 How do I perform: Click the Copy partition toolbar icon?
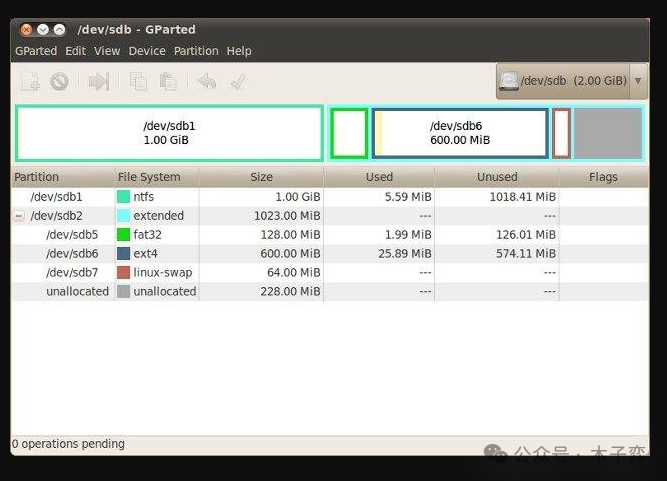[x=138, y=81]
